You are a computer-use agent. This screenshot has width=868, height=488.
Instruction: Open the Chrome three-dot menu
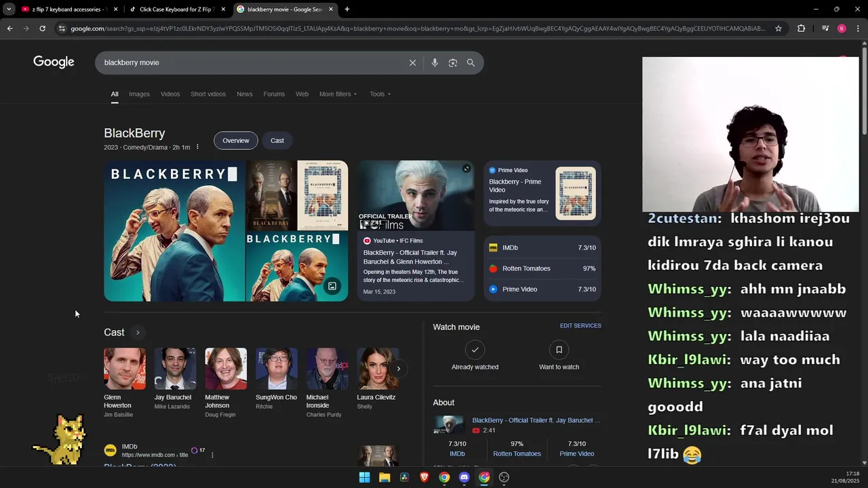859,28
